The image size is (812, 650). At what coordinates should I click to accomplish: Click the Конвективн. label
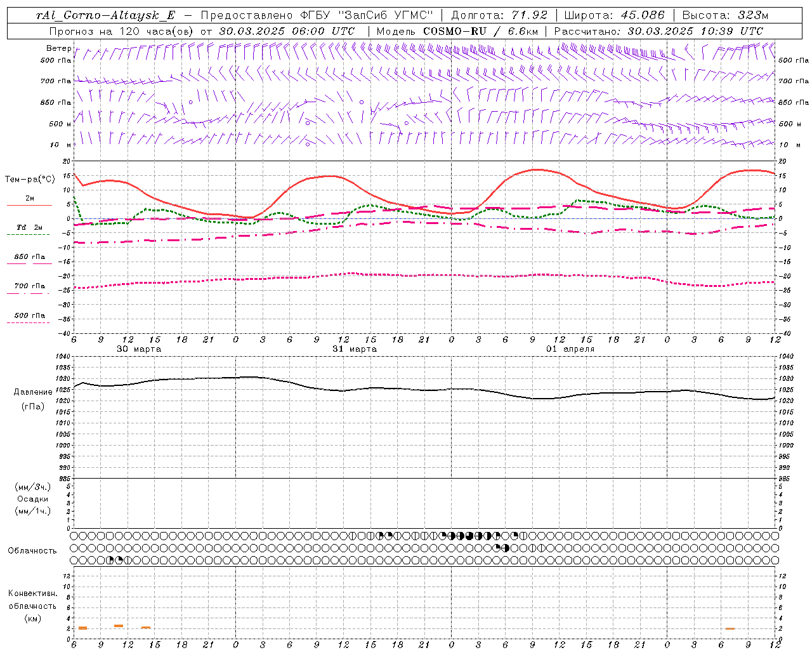[32, 593]
